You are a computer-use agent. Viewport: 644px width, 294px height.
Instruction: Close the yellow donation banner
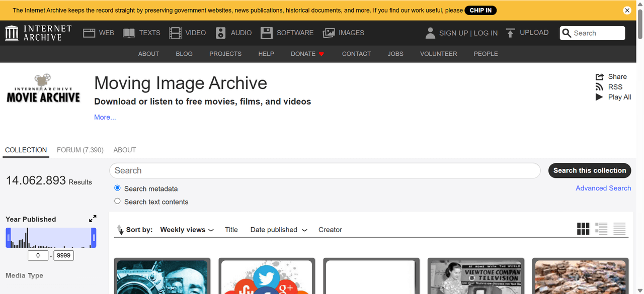(x=627, y=10)
